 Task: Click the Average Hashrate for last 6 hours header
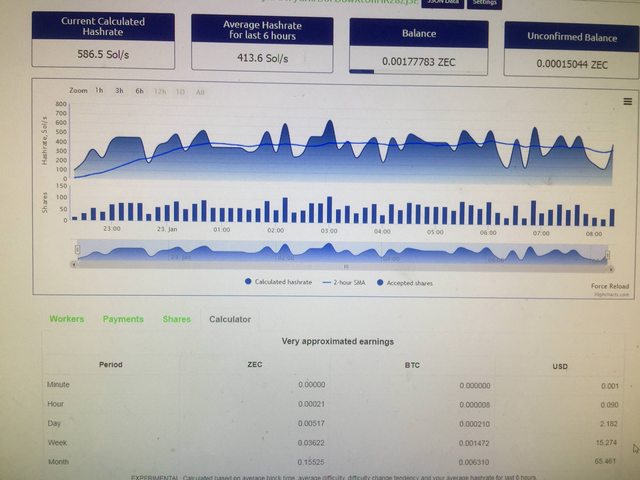(x=262, y=30)
